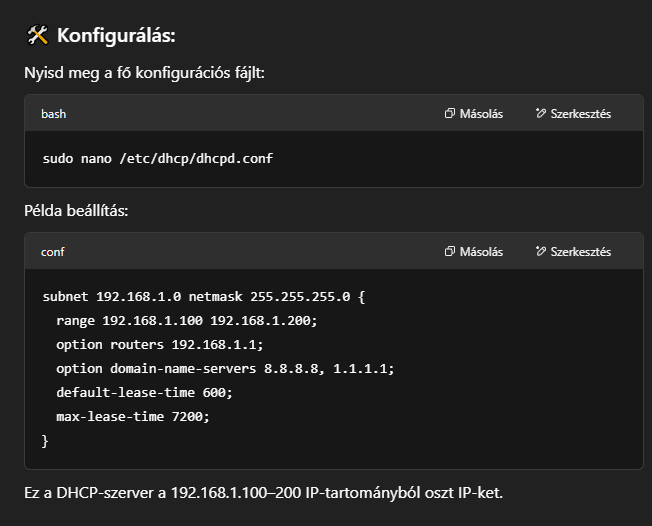The height and width of the screenshot is (526, 652).
Task: Click the "Példa beállítás:" paragraph text
Action: (77, 211)
